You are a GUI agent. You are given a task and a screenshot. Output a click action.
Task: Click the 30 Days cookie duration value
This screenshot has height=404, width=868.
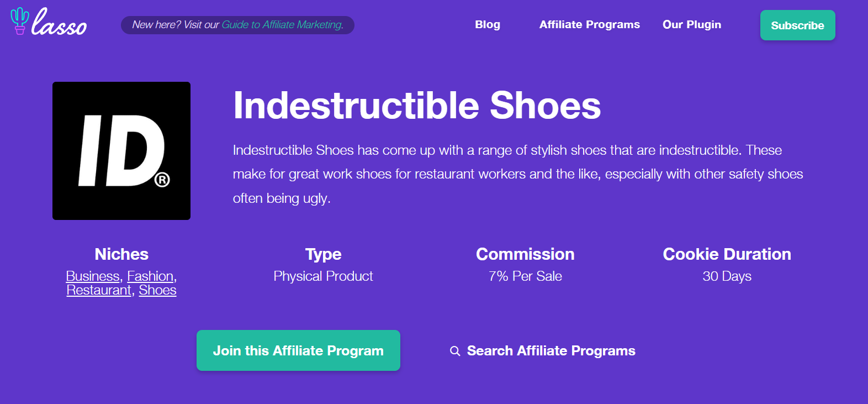727,276
